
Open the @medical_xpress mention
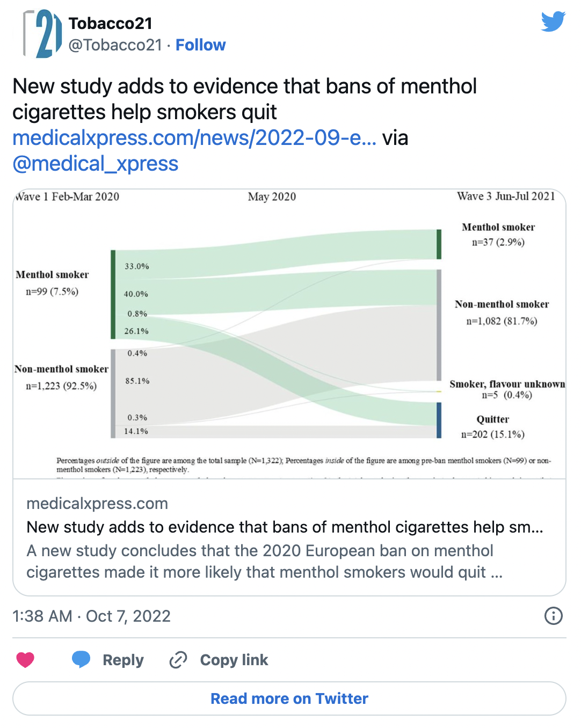[96, 163]
